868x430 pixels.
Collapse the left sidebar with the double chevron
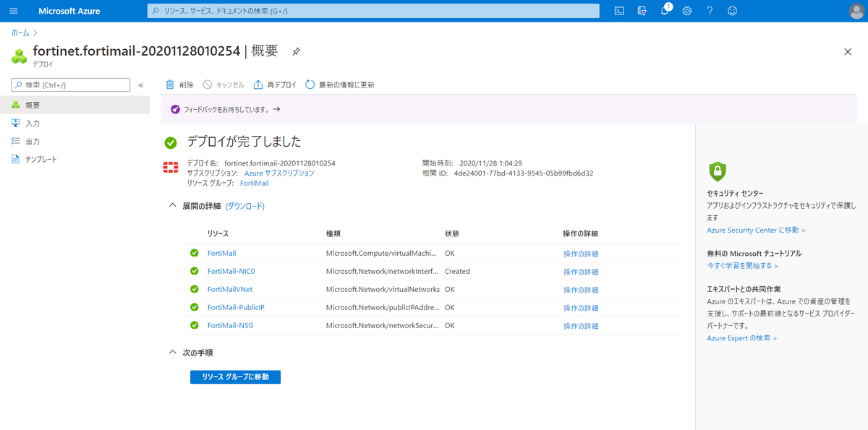[140, 85]
